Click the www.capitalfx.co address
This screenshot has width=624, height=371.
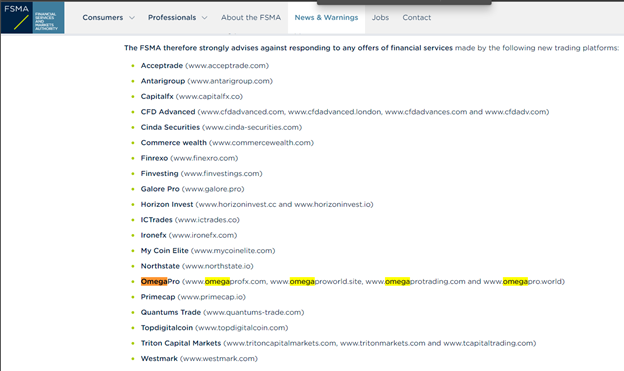click(209, 96)
